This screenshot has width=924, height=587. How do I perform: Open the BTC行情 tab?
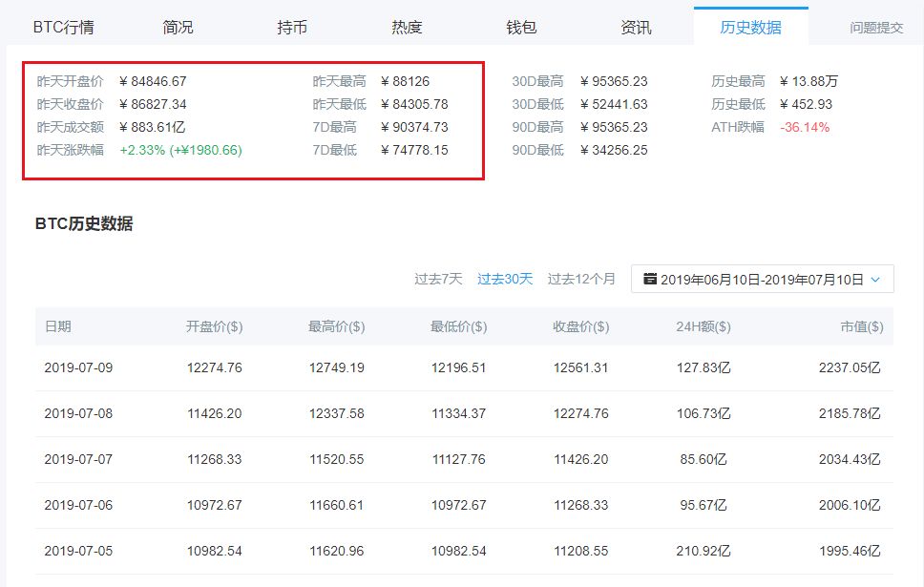pos(64,27)
